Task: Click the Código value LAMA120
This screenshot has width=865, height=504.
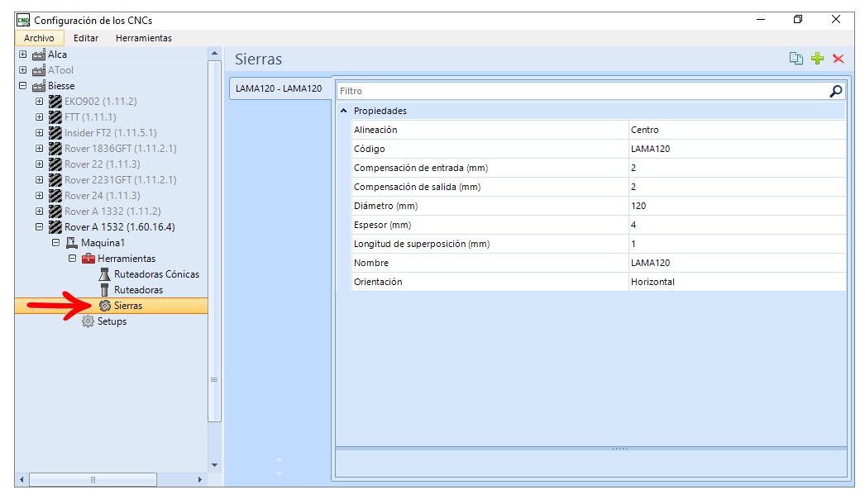Action: [x=737, y=149]
